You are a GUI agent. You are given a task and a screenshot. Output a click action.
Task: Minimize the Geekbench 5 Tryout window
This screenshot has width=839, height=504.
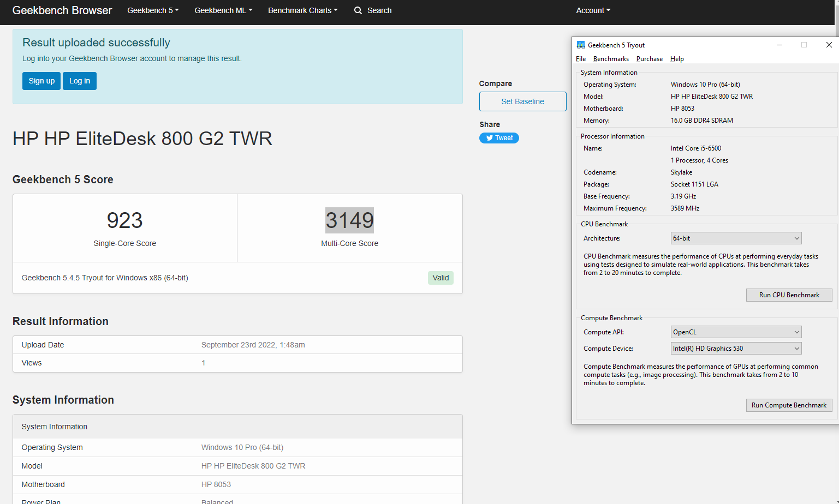click(x=780, y=45)
